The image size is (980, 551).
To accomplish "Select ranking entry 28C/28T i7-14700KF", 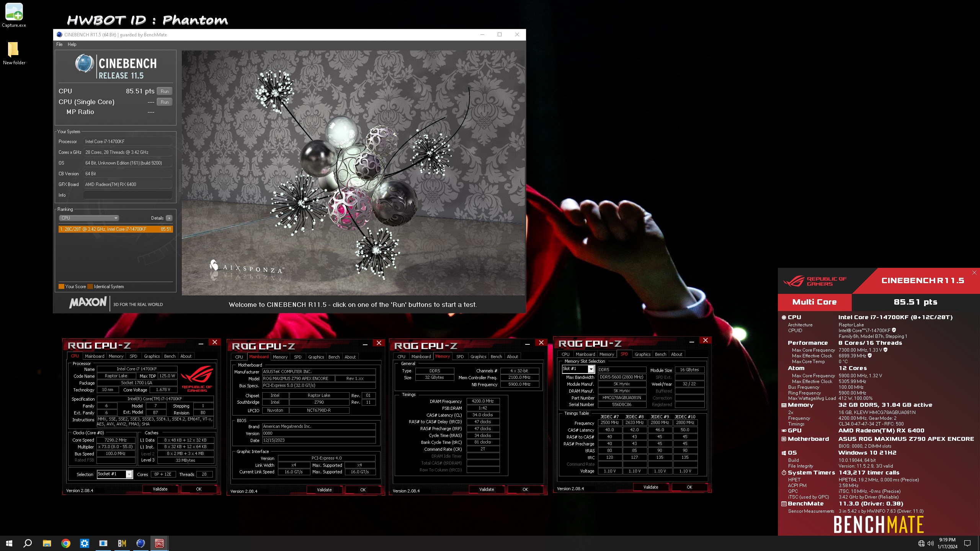I will [116, 229].
